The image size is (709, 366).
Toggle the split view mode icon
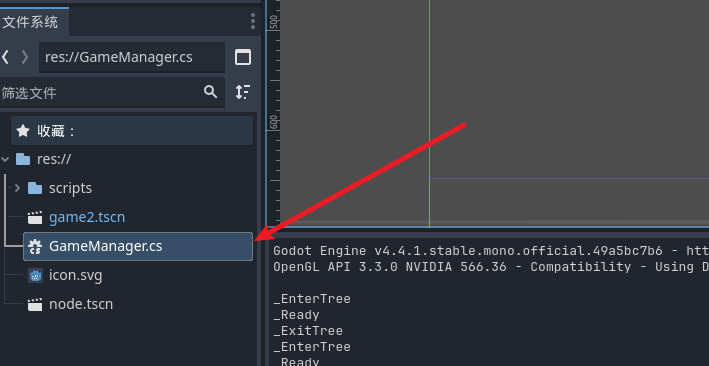tap(243, 57)
